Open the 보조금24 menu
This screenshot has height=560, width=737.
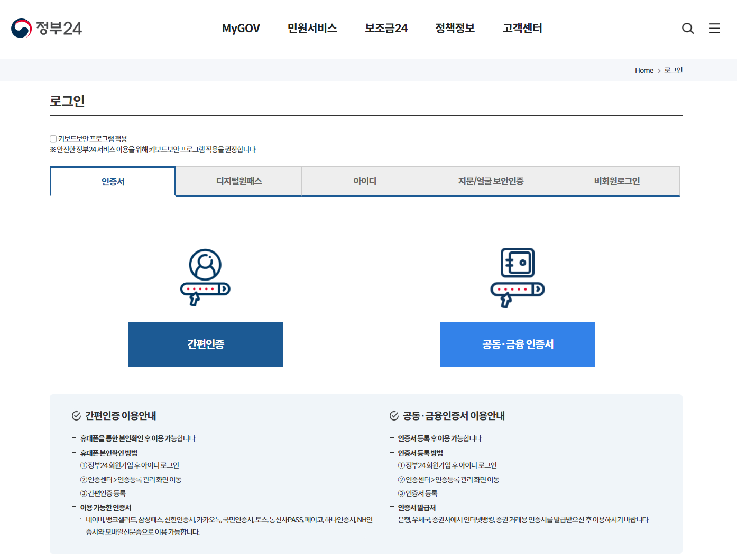[386, 28]
